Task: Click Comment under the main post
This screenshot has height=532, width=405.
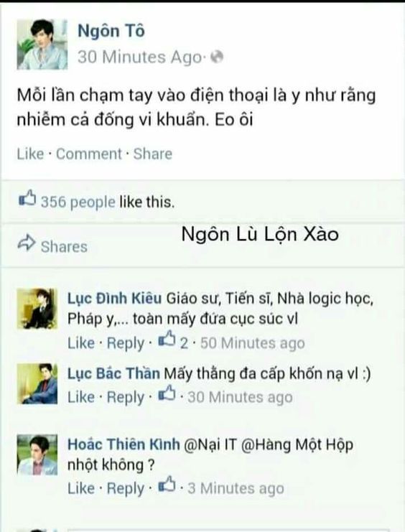Action: (89, 154)
